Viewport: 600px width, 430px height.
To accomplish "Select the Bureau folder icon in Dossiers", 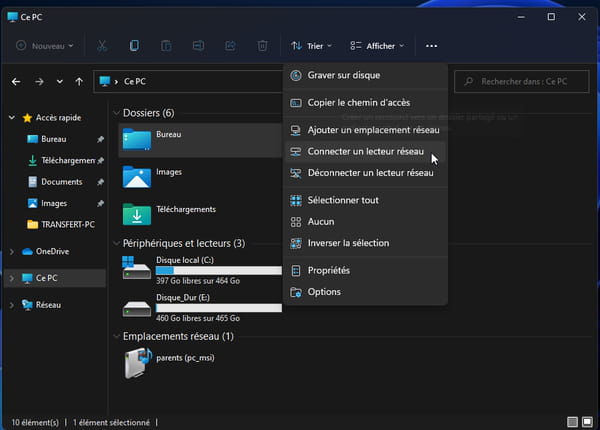I will 137,139.
